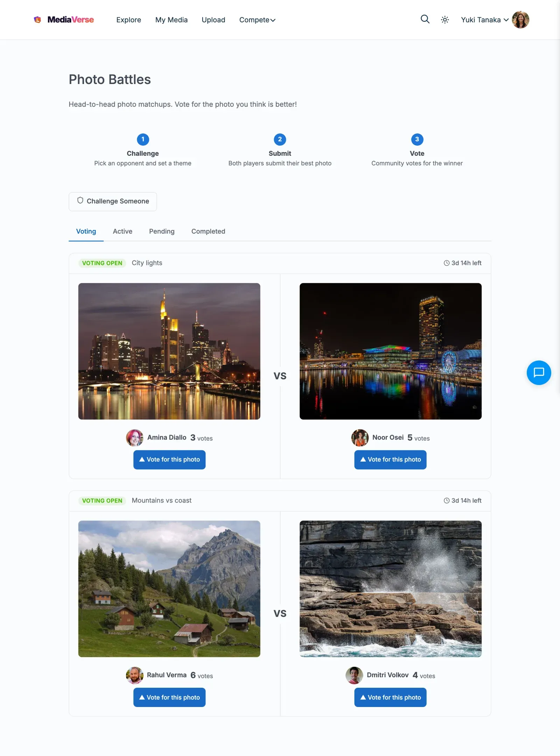Click the Rahul Verma name
560x756 pixels.
[x=167, y=675]
